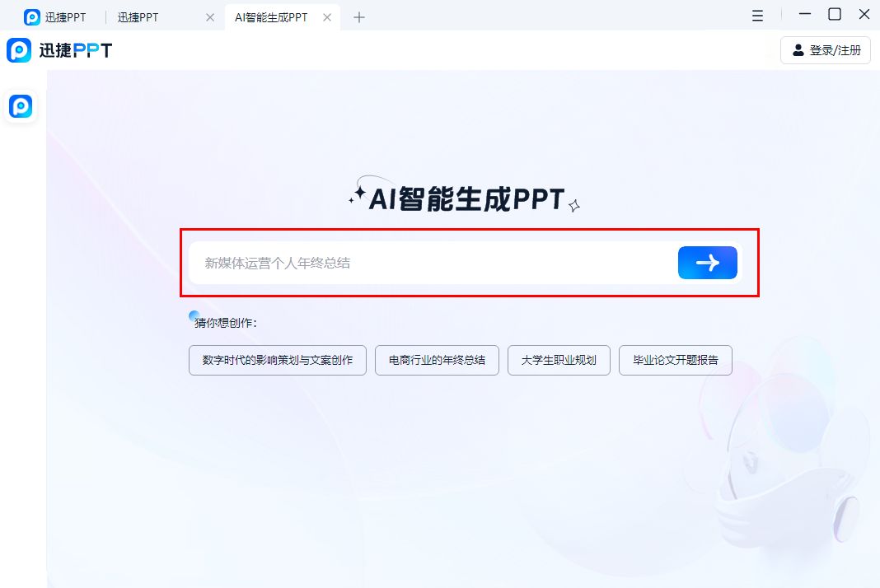This screenshot has height=588, width=880.
Task: Add a new tab with plus icon
Action: (x=359, y=17)
